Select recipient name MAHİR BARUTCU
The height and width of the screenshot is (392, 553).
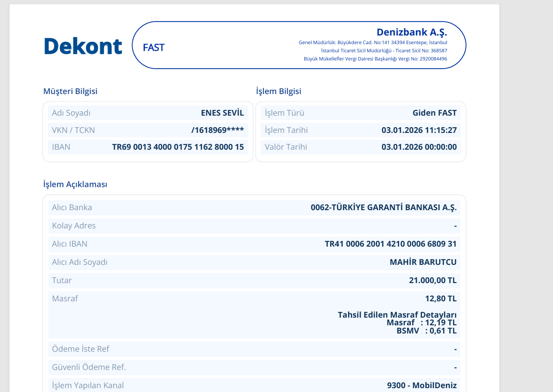[x=423, y=262]
